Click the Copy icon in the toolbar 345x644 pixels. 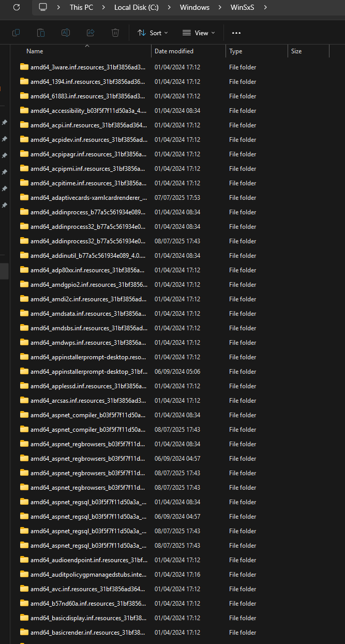[16, 33]
